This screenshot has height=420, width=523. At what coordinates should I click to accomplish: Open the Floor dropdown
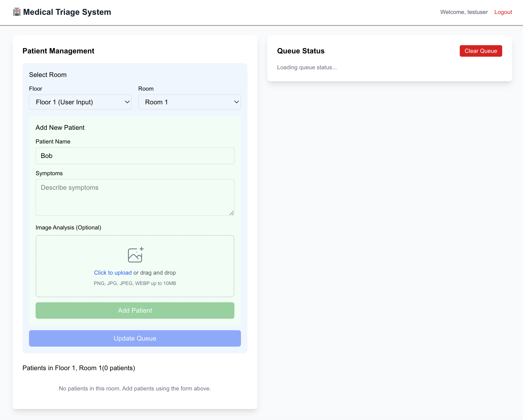pyautogui.click(x=80, y=102)
